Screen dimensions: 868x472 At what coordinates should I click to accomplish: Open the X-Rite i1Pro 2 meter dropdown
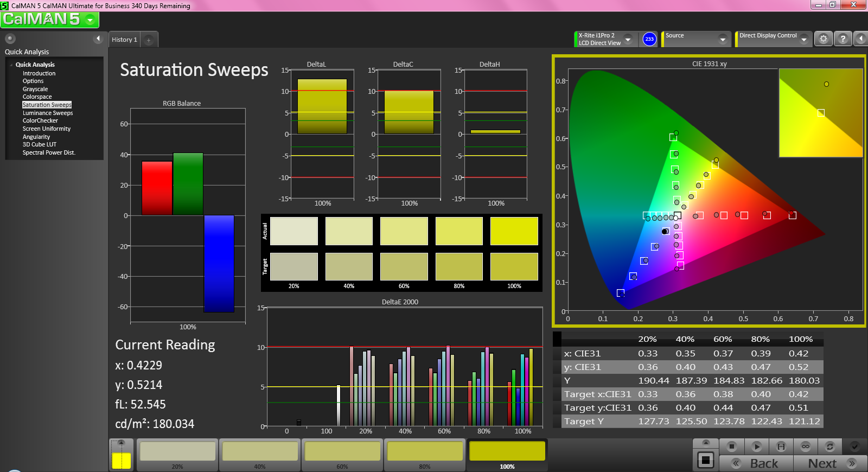pyautogui.click(x=628, y=39)
